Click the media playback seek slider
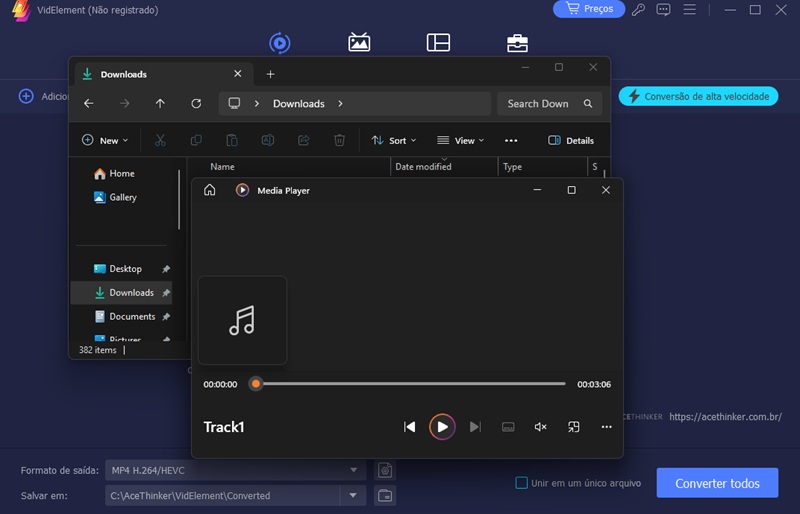This screenshot has width=800, height=514. pyautogui.click(x=410, y=384)
